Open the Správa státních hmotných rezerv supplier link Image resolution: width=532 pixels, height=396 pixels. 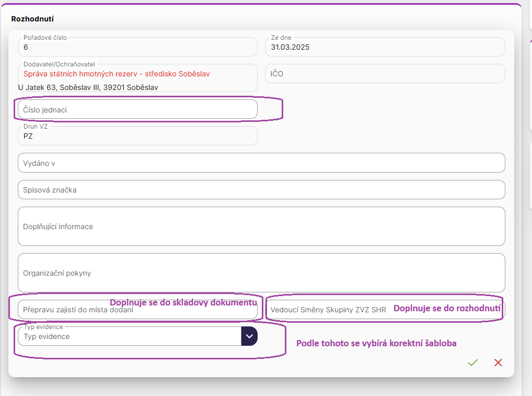(x=117, y=74)
